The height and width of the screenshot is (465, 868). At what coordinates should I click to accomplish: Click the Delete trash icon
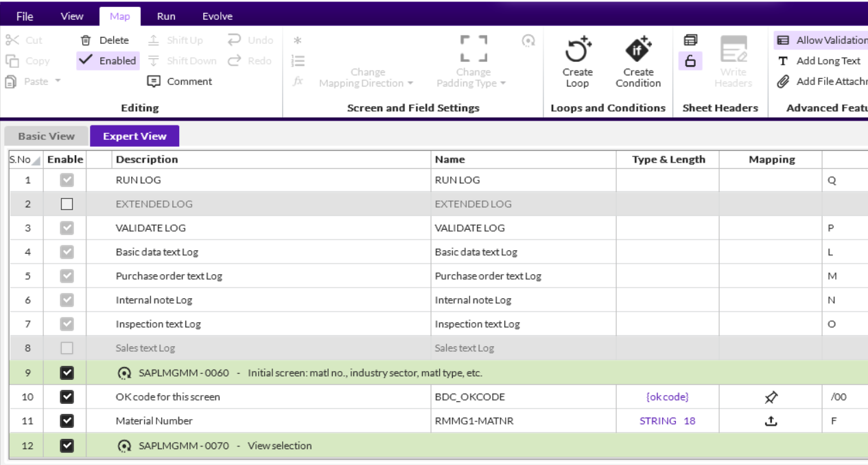pos(86,40)
